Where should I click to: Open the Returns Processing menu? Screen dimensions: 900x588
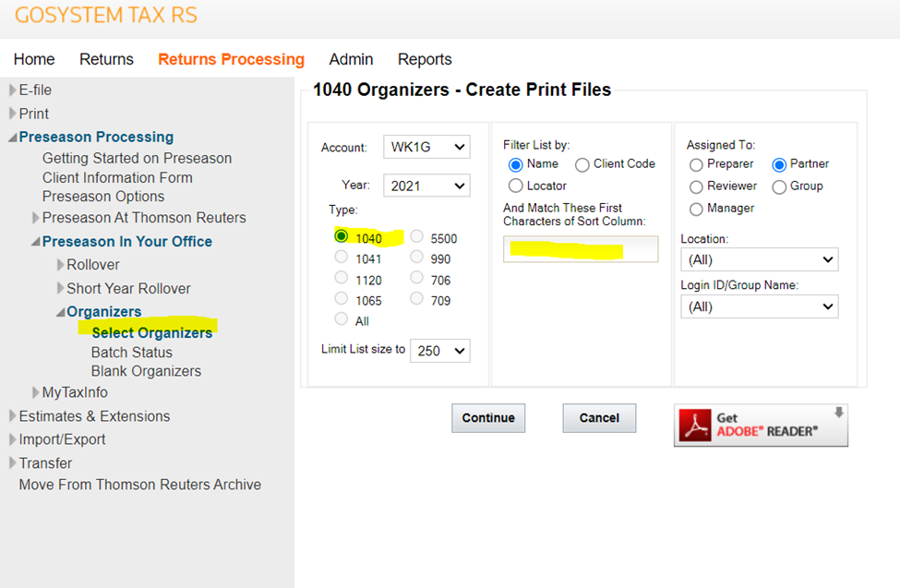point(231,59)
